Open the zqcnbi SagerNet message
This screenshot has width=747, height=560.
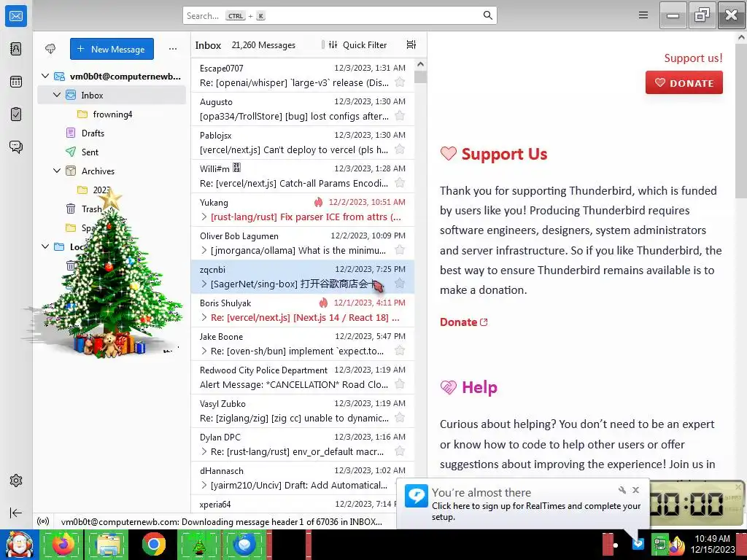point(303,276)
